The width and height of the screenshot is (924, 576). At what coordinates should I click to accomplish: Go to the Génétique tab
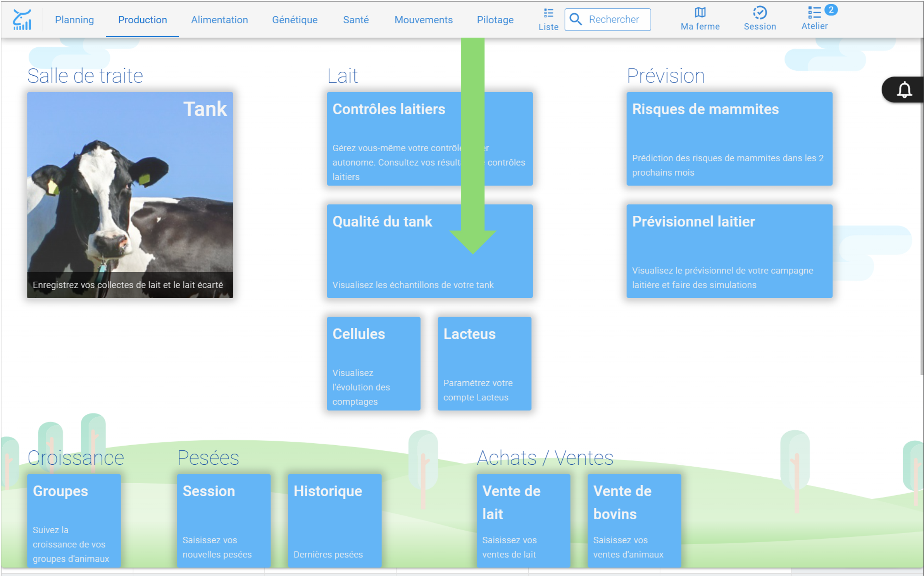(295, 20)
